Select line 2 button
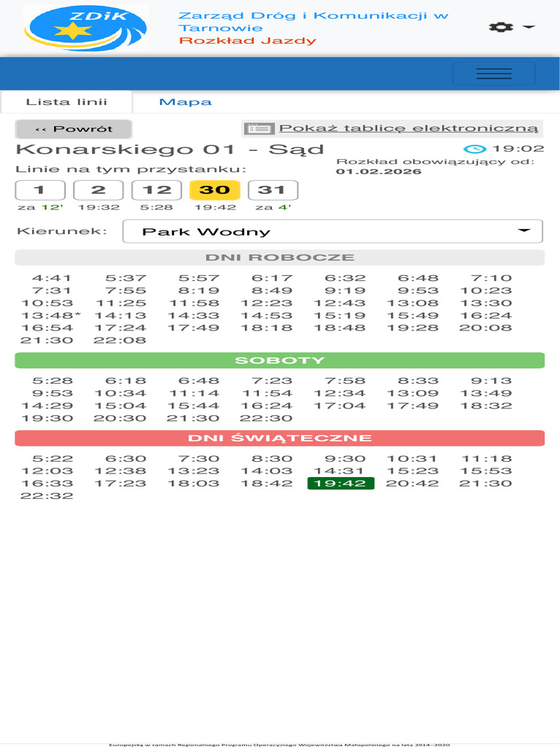Image resolution: width=560 pixels, height=747 pixels. [98, 190]
